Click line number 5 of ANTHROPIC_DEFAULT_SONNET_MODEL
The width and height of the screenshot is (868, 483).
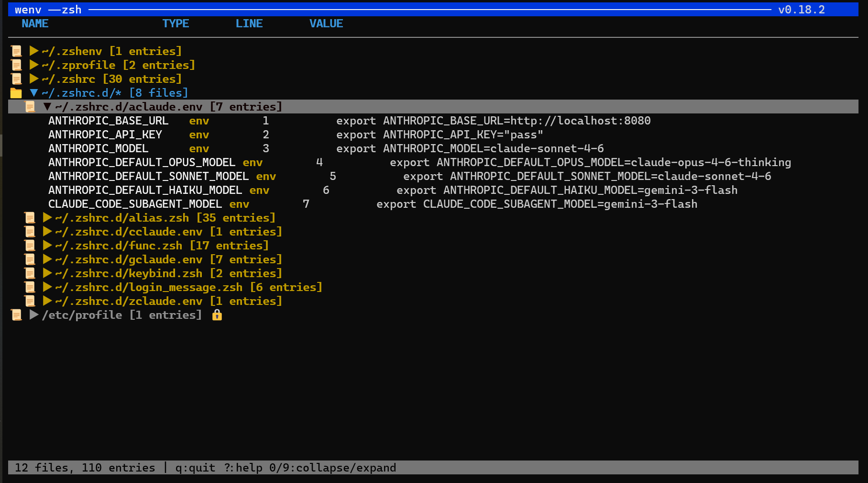click(333, 176)
